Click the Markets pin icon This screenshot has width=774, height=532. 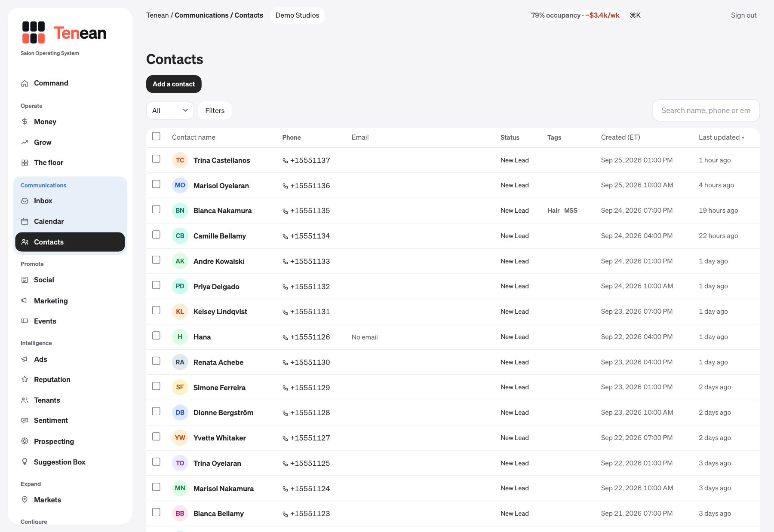[x=25, y=500]
